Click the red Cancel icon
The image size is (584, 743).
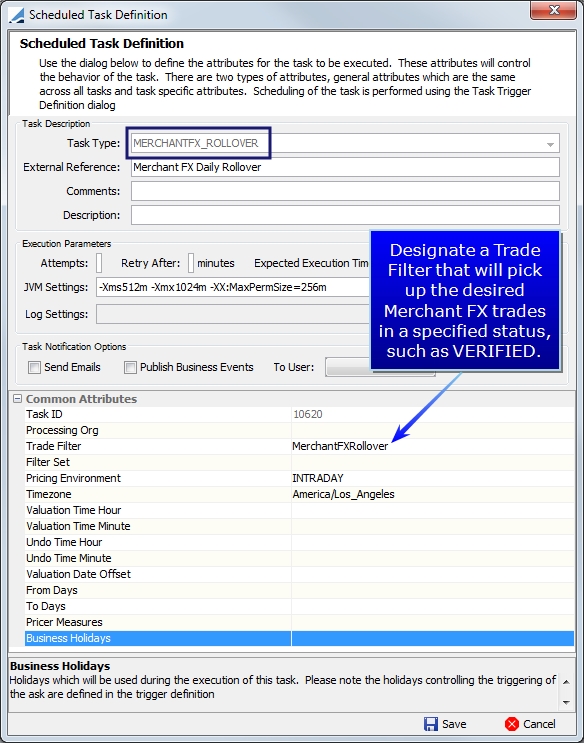[x=512, y=724]
